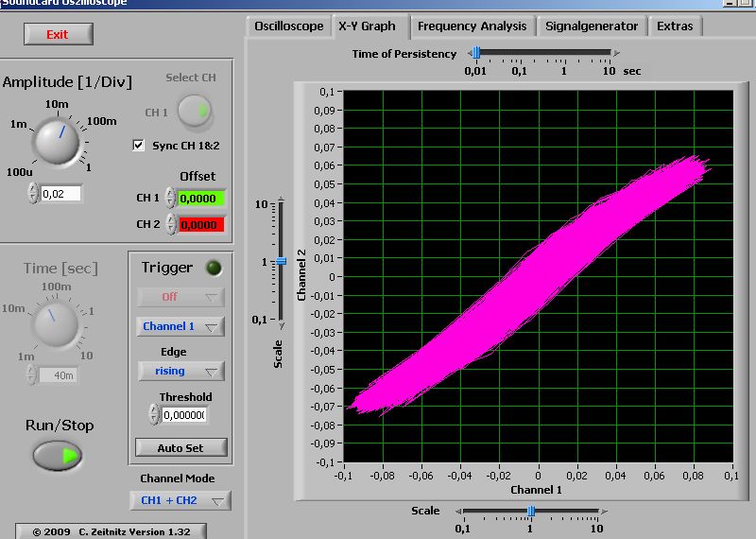Open the trigger source Channel 1 dropdown
The width and height of the screenshot is (756, 539).
[180, 326]
